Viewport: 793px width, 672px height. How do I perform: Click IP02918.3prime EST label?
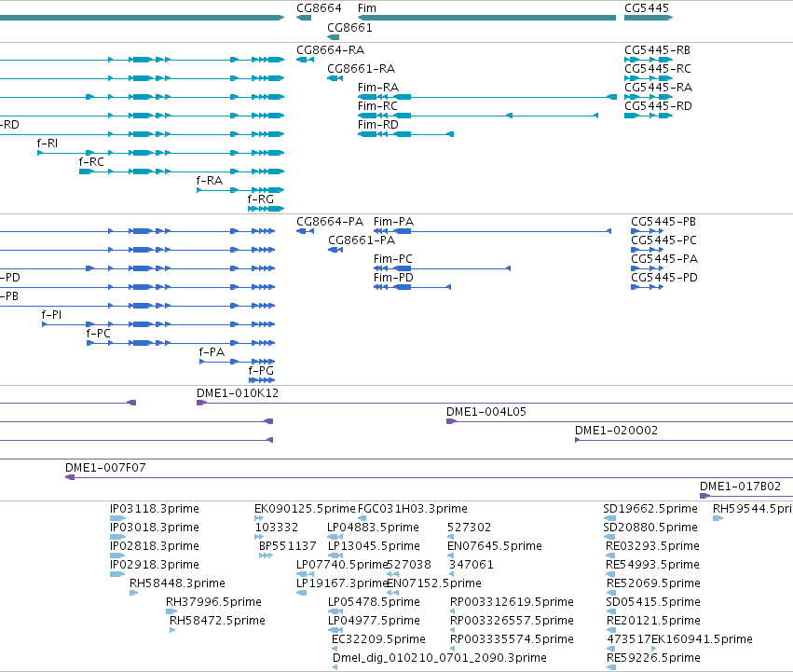(x=155, y=565)
